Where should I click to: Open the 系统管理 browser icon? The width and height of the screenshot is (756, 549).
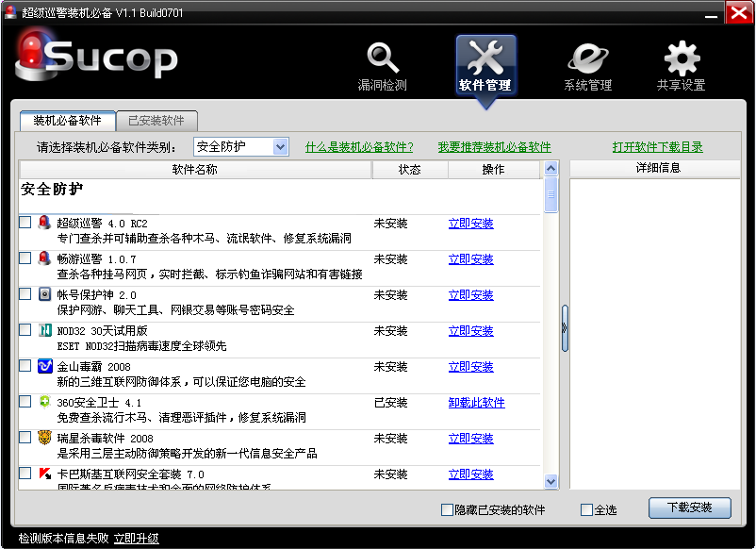tap(587, 58)
